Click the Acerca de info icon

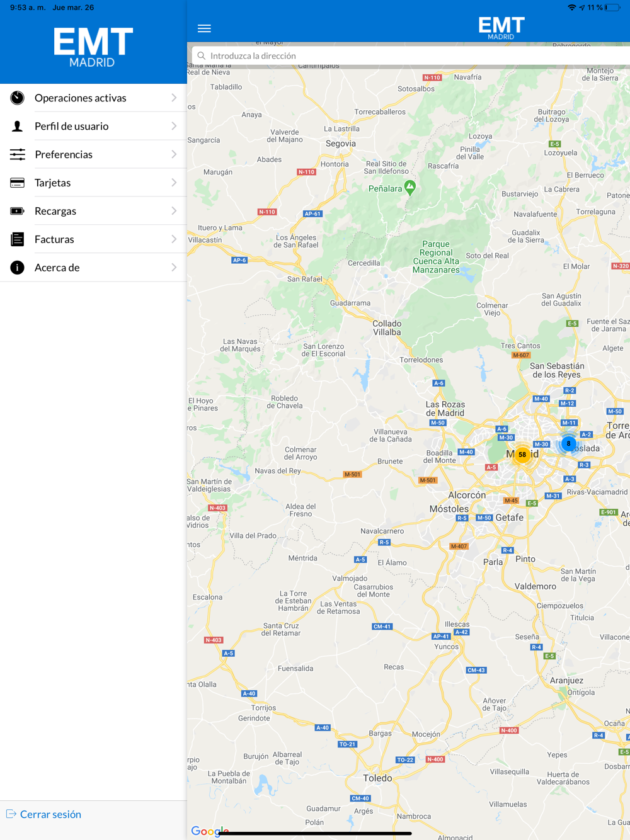click(18, 268)
